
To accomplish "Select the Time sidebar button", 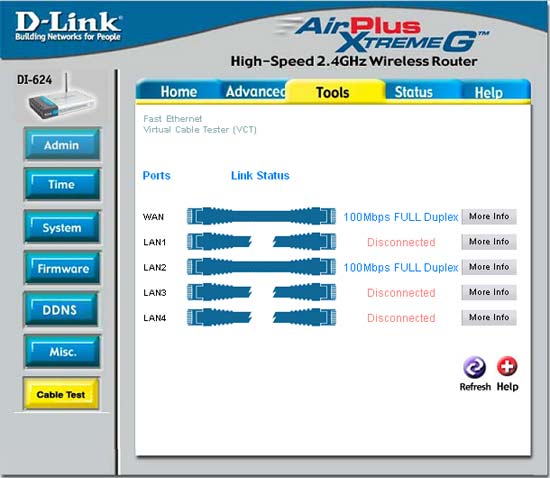I will [62, 184].
